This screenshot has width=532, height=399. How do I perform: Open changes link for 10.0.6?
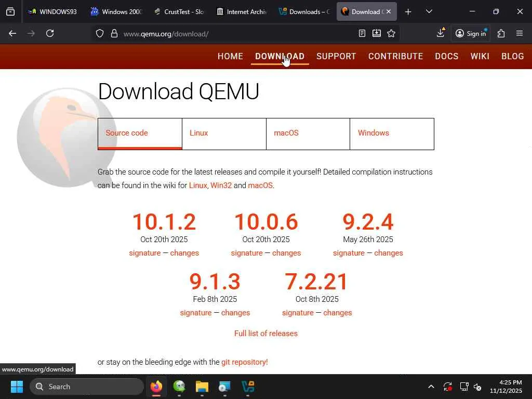(x=286, y=253)
